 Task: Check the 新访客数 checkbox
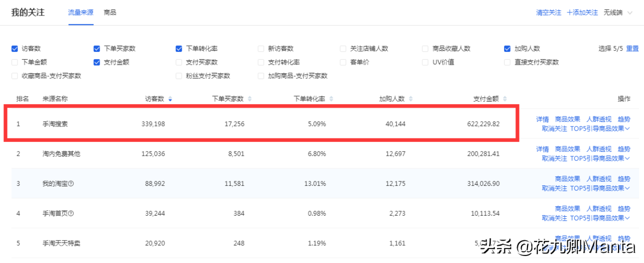coord(261,49)
